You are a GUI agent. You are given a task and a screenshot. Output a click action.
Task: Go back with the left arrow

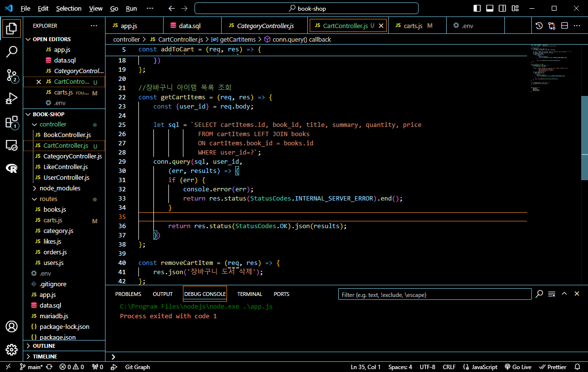pyautogui.click(x=171, y=9)
